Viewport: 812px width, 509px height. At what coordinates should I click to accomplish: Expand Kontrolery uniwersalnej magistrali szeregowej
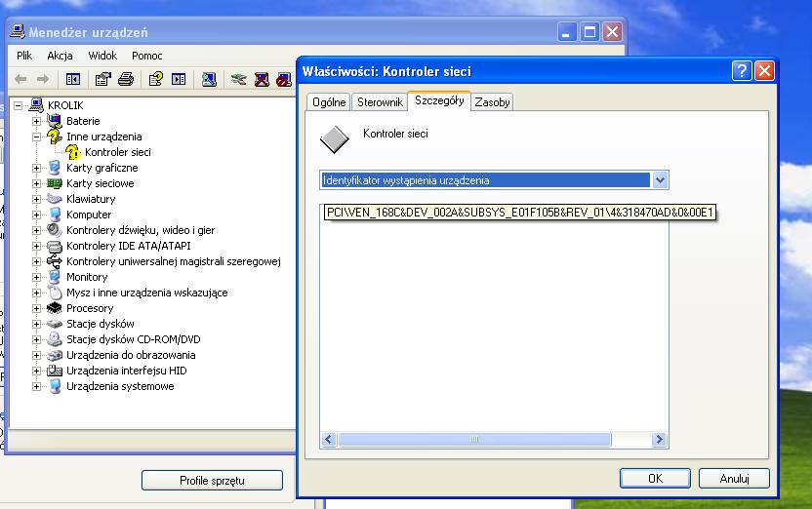pos(36,261)
